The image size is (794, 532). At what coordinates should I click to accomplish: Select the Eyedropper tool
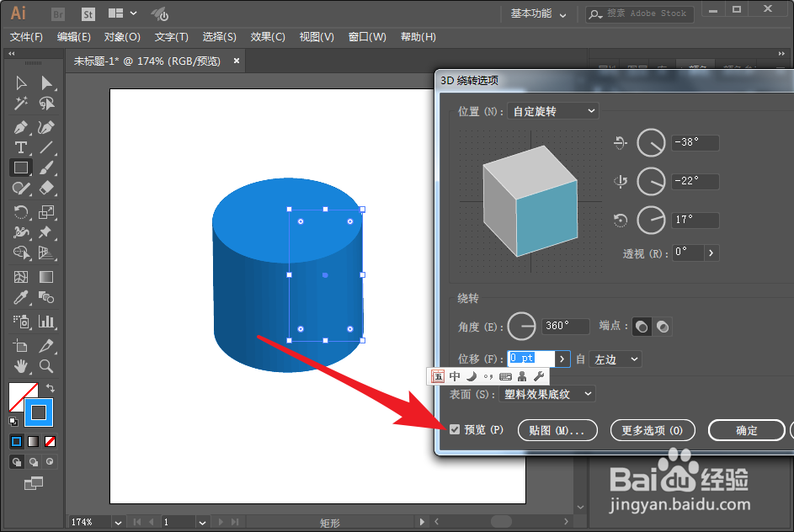tap(21, 297)
